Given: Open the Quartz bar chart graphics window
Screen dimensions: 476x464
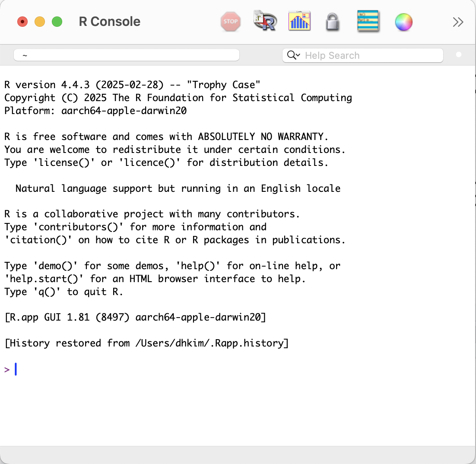Looking at the screenshot, I should (x=299, y=21).
